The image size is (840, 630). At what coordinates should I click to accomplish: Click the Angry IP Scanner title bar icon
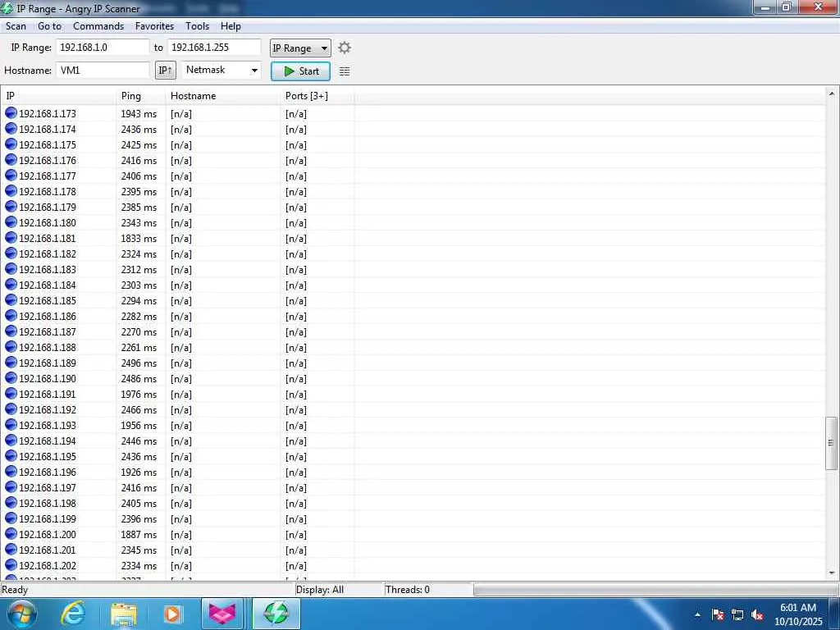7,8
